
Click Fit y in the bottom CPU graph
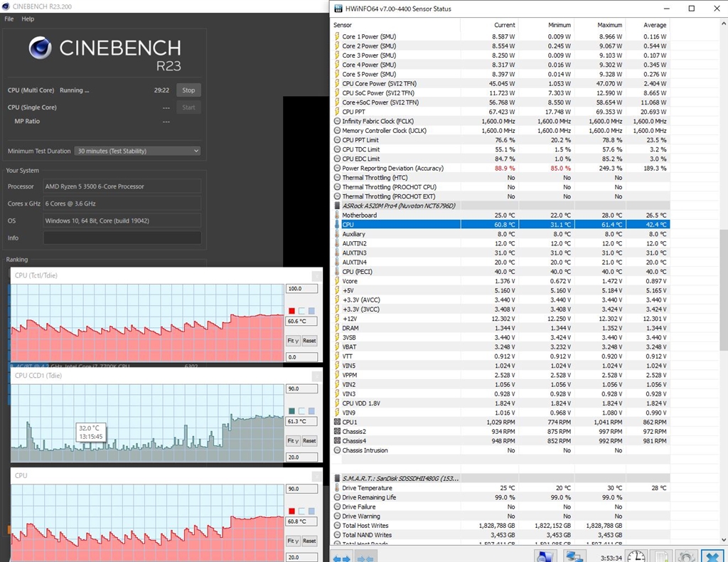(292, 541)
